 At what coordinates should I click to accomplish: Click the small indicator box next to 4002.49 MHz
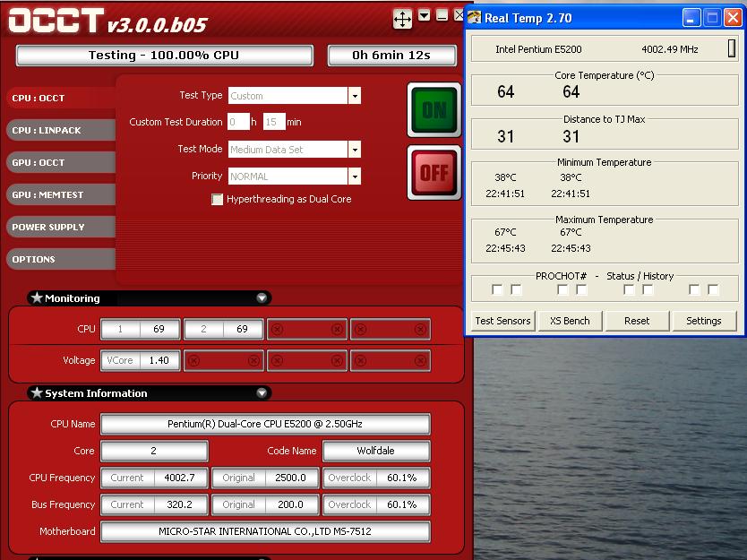point(732,48)
